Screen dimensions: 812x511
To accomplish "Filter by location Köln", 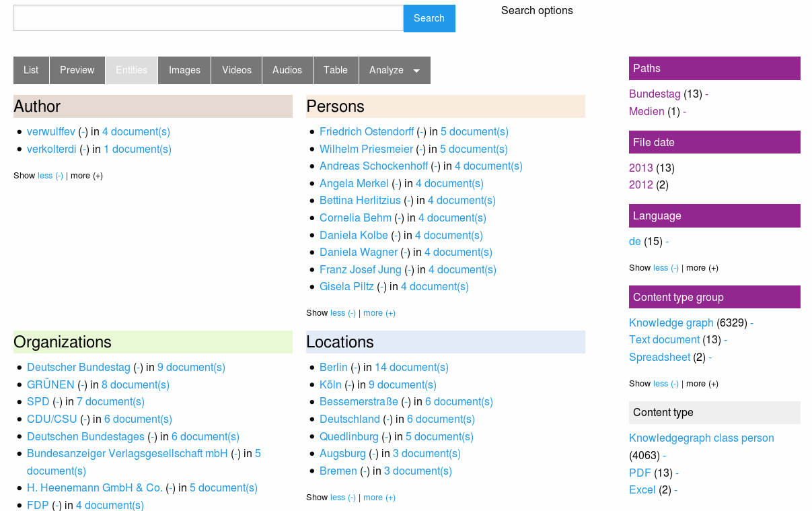I will tap(330, 384).
